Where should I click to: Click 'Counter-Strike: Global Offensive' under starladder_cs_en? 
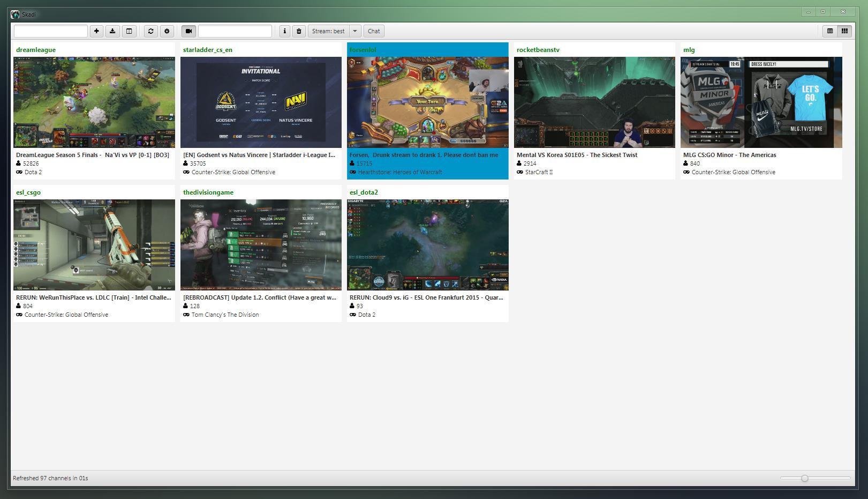click(x=233, y=172)
